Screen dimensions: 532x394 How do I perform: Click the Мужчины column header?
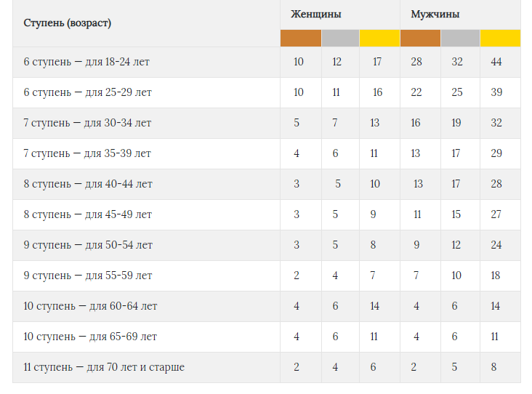[x=435, y=15]
